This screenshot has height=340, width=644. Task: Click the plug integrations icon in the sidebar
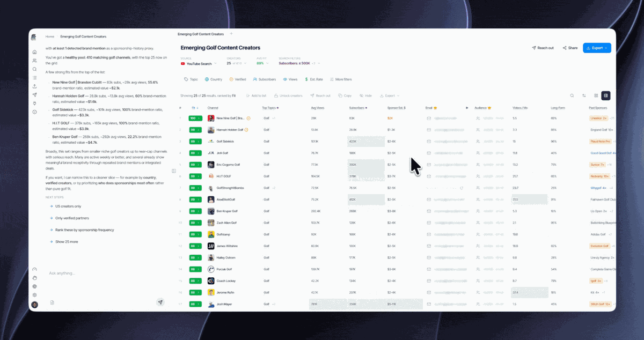pos(34,103)
